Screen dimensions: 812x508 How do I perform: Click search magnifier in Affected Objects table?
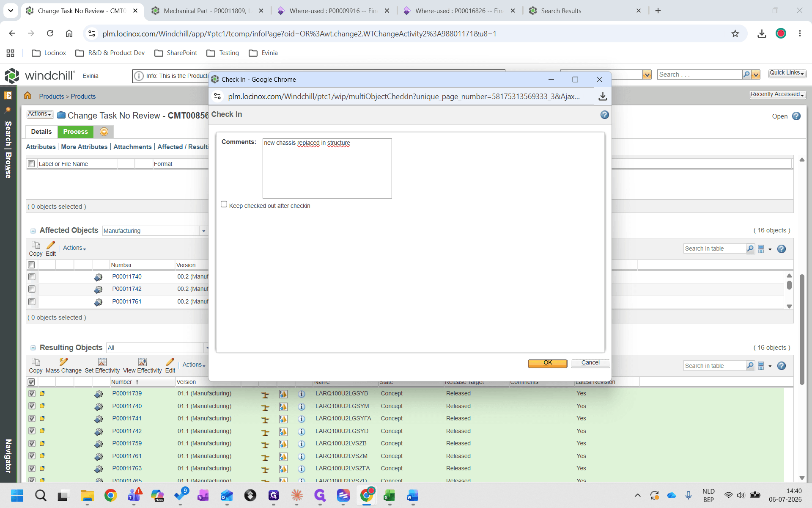click(750, 248)
